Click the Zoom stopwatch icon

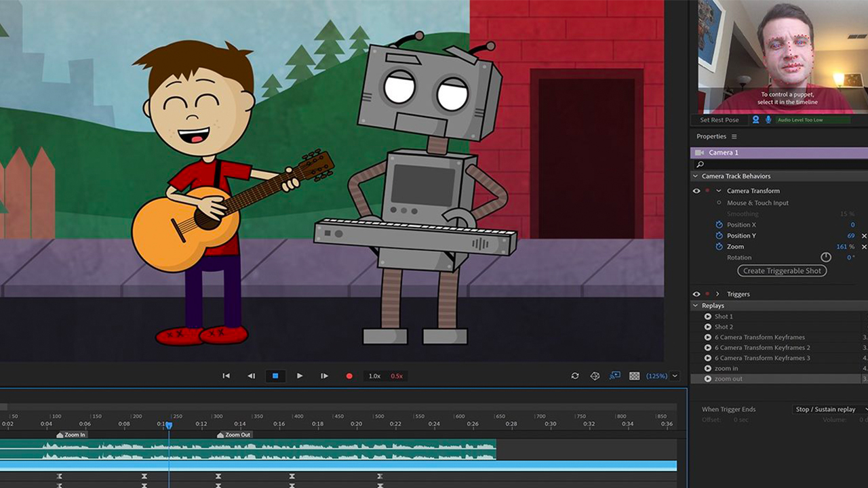pos(719,247)
